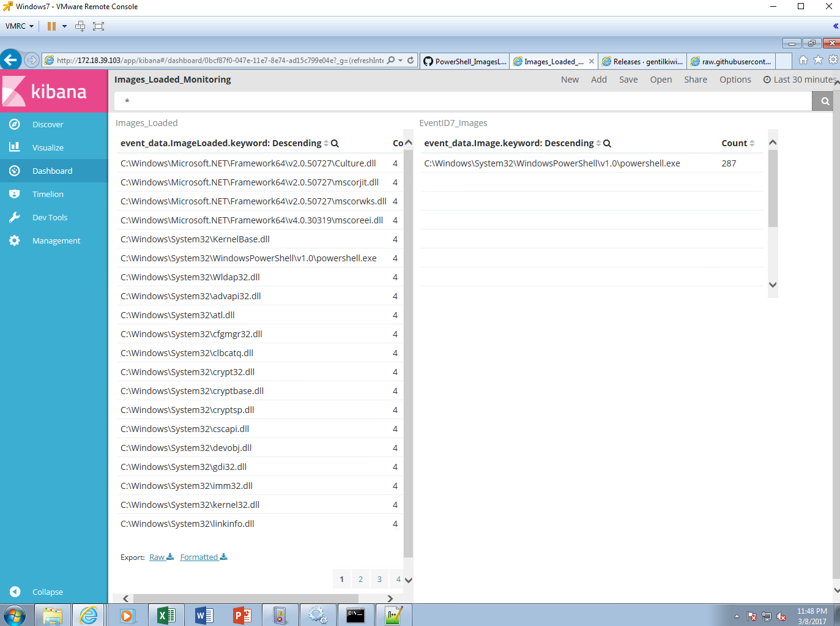Open Word from the taskbar
This screenshot has width=840, height=626.
(x=204, y=615)
